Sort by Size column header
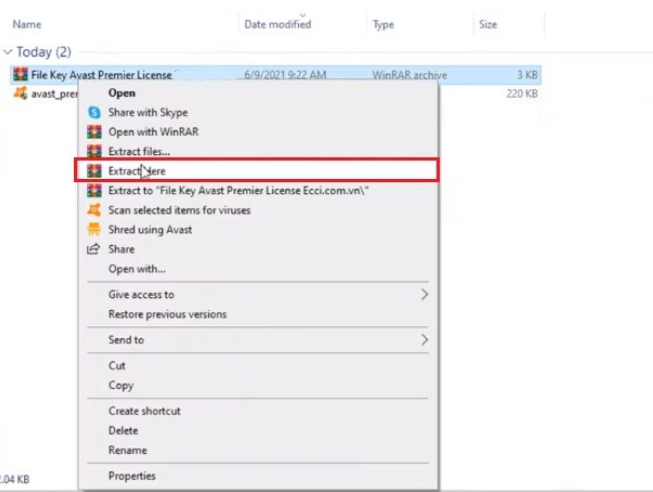Viewport: 653px width, 492px height. tap(488, 24)
